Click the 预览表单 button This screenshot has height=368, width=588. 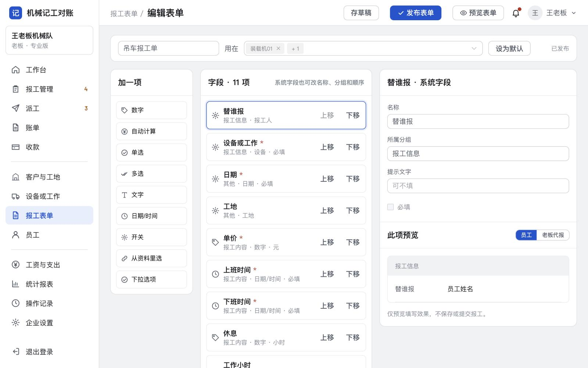(478, 13)
